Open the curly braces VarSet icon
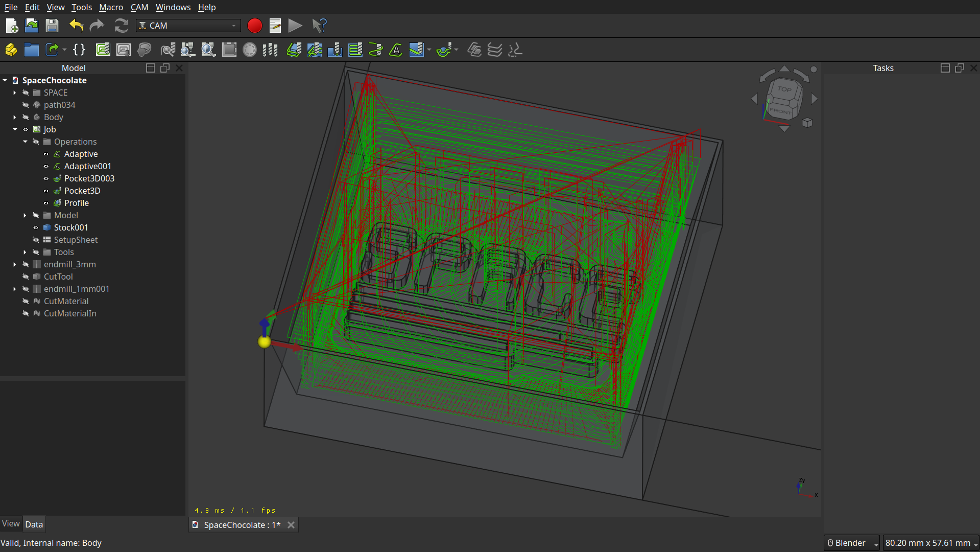980x552 pixels. pos(79,50)
